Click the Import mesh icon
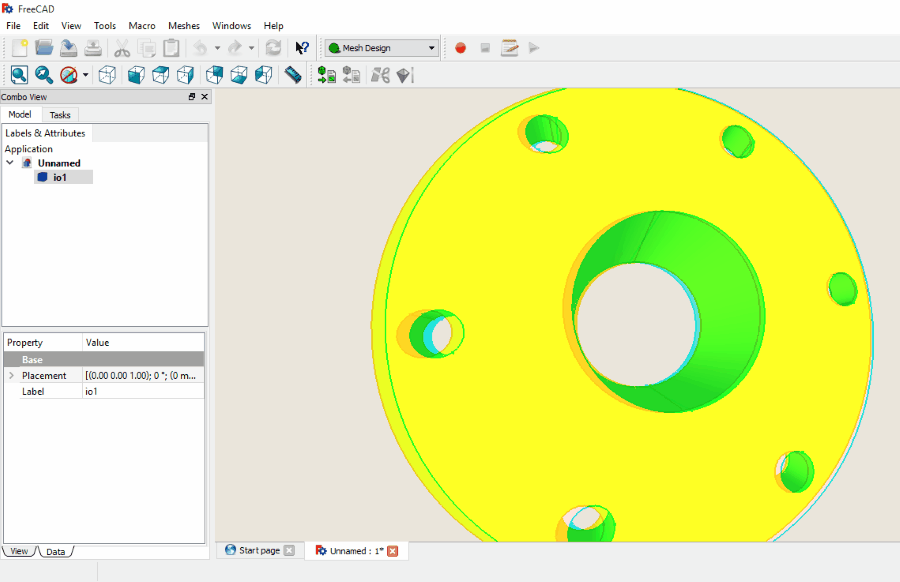The height and width of the screenshot is (582, 900). pos(327,75)
